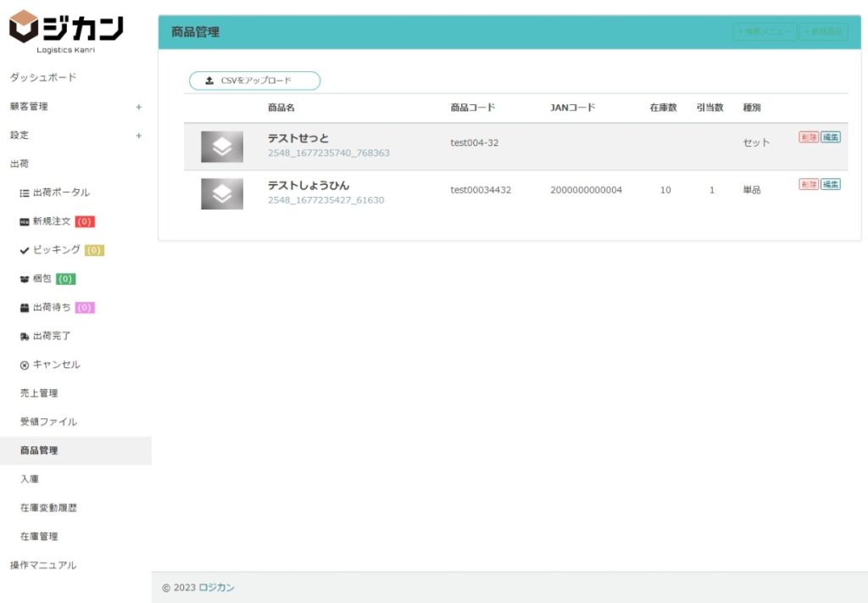Open the ロジカン logo home link

coord(66,31)
